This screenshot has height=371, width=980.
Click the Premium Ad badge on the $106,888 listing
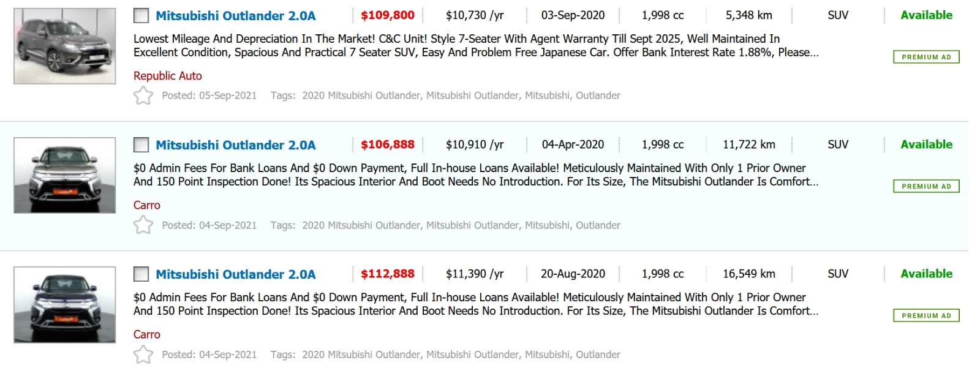pos(926,186)
